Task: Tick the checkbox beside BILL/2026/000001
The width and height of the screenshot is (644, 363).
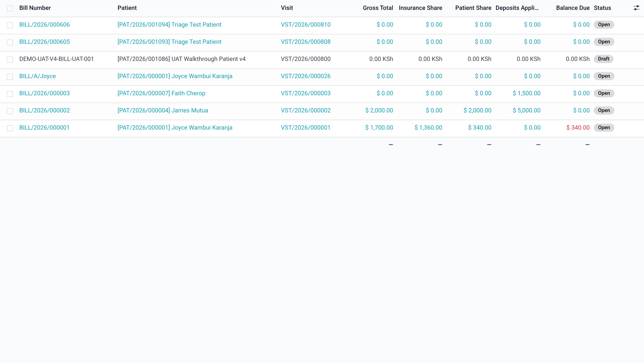Action: point(10,128)
